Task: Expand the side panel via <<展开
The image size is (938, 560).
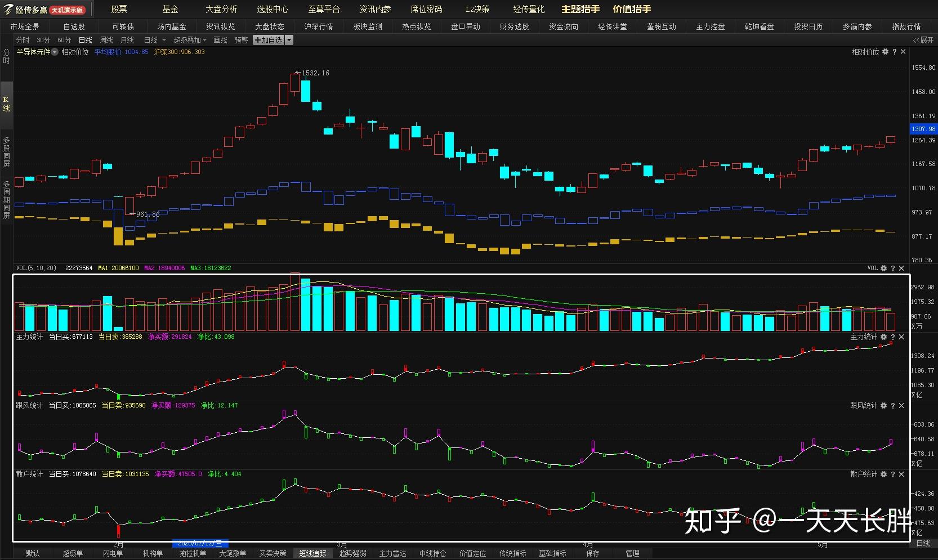Action: point(923,40)
